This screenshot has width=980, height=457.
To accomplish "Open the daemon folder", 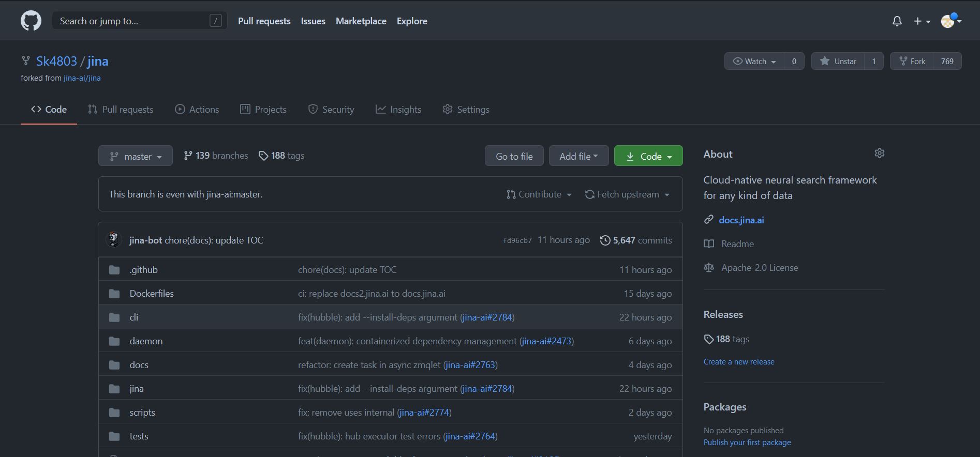I will [146, 341].
